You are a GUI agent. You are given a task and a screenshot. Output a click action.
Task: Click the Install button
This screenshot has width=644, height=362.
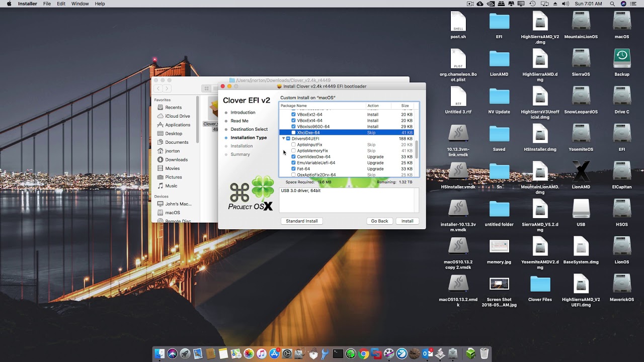point(408,221)
